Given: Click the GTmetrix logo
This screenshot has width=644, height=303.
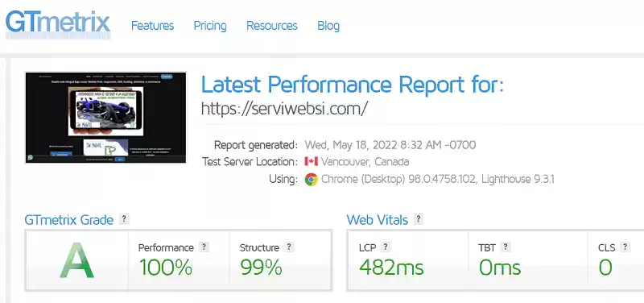Looking at the screenshot, I should coord(58,25).
